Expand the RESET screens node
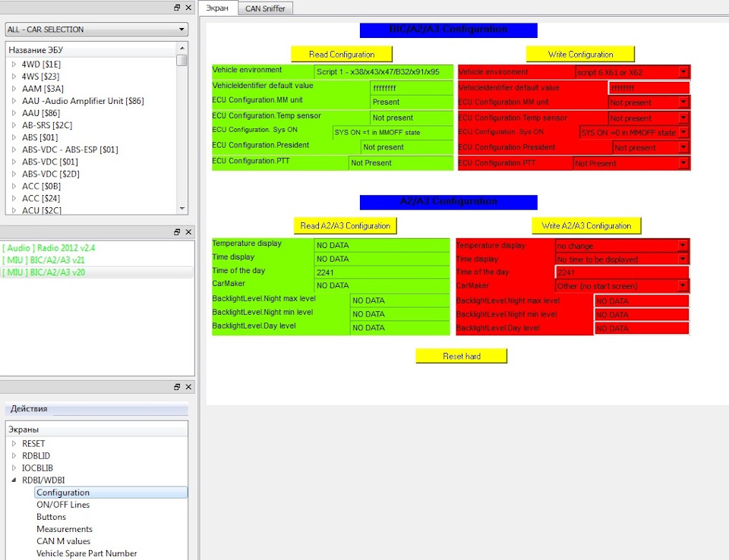729x560 pixels. tap(14, 444)
